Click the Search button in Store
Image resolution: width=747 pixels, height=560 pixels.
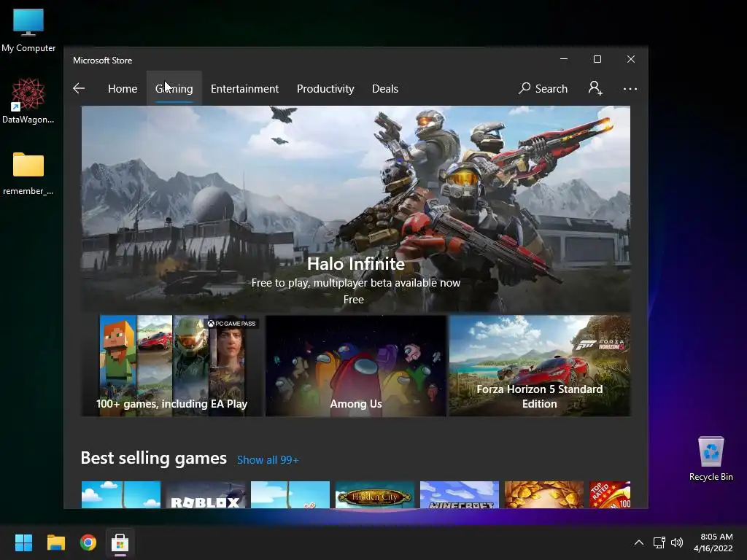pos(543,88)
